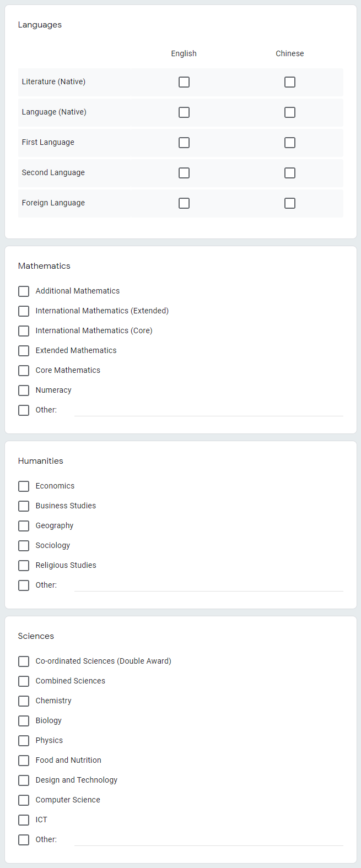This screenshot has height=868, width=361.
Task: Enable the Religious Studies checkbox
Action: click(24, 566)
